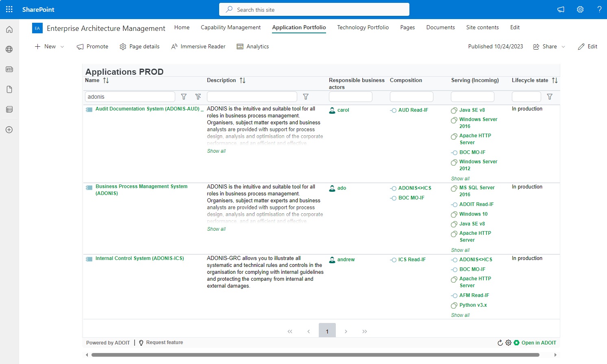Click the Search this site box

click(314, 9)
